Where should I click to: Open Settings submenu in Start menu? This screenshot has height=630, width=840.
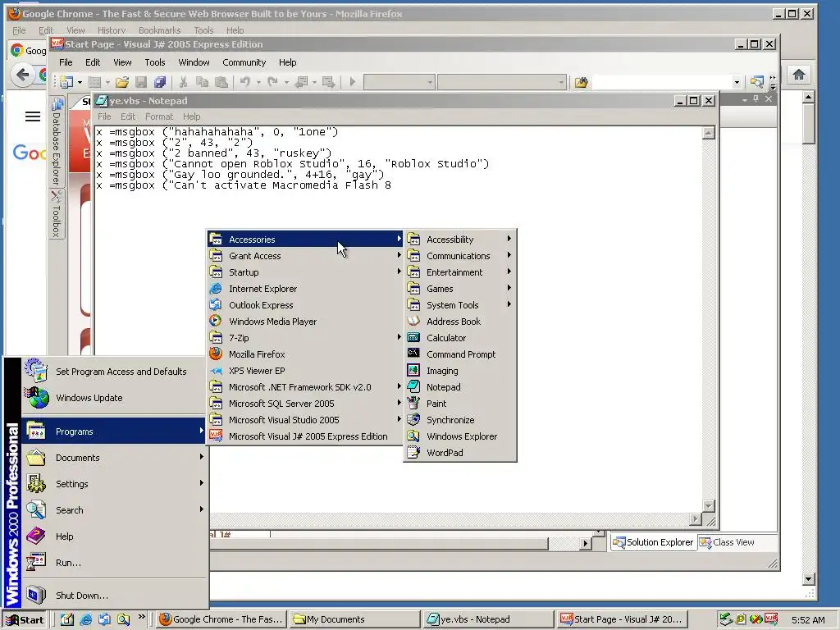click(x=113, y=484)
